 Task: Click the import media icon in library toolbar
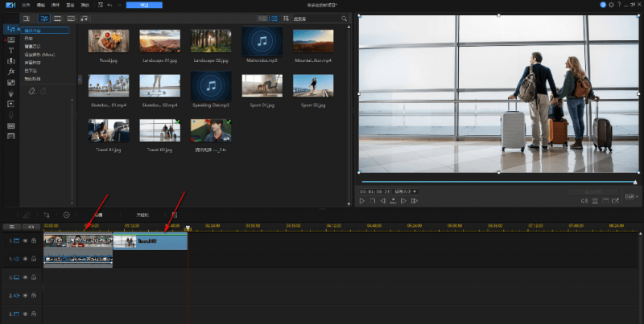(27, 18)
